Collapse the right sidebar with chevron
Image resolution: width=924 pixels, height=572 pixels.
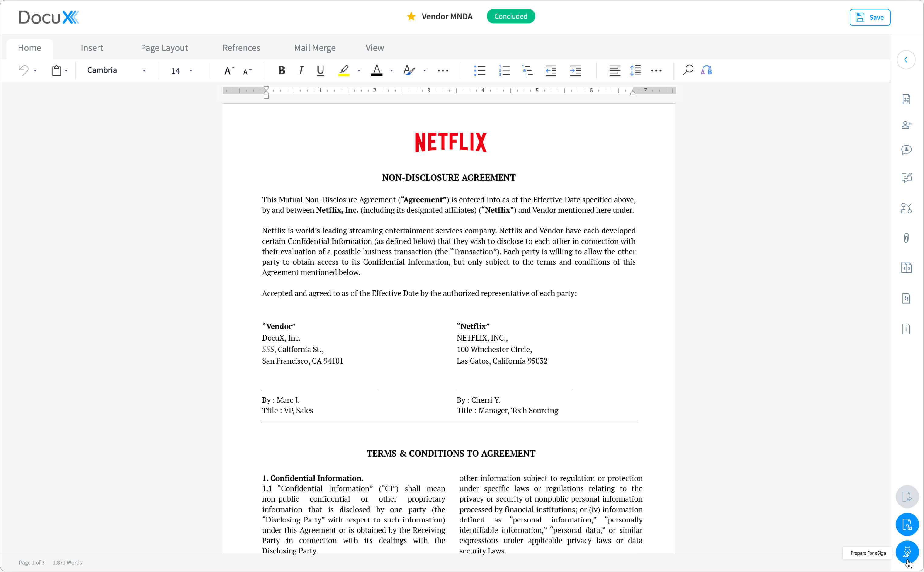pos(906,60)
